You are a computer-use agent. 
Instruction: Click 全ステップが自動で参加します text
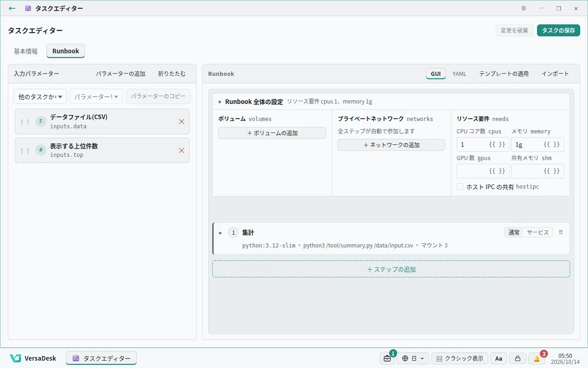[x=376, y=132]
